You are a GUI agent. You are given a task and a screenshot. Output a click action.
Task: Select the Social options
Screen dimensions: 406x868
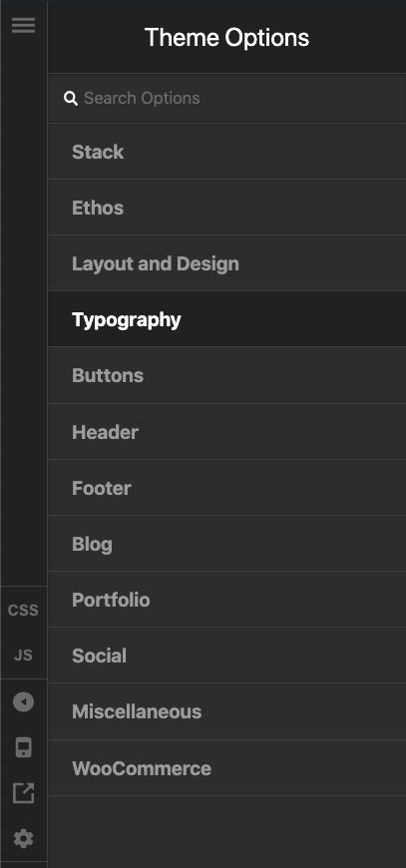pos(226,654)
